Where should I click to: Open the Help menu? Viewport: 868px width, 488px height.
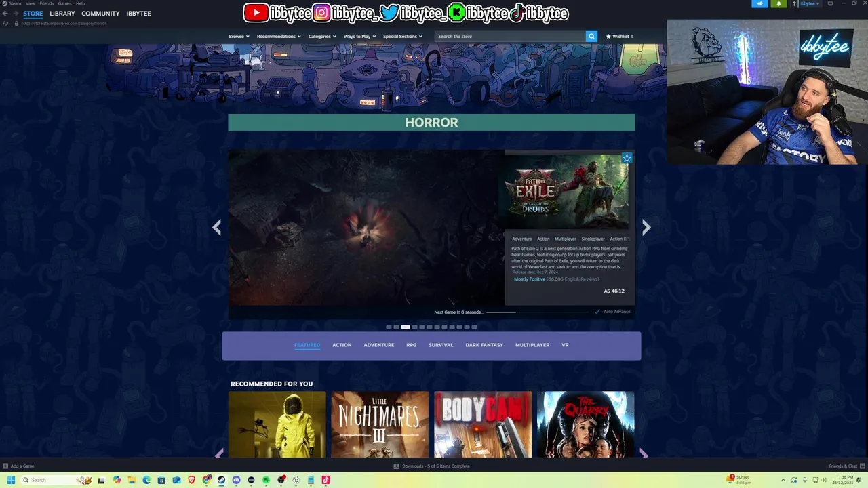(80, 3)
